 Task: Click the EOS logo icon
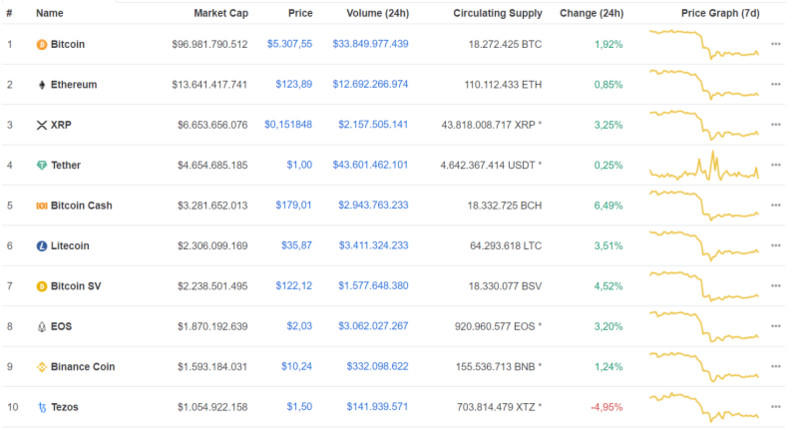pyautogui.click(x=42, y=327)
